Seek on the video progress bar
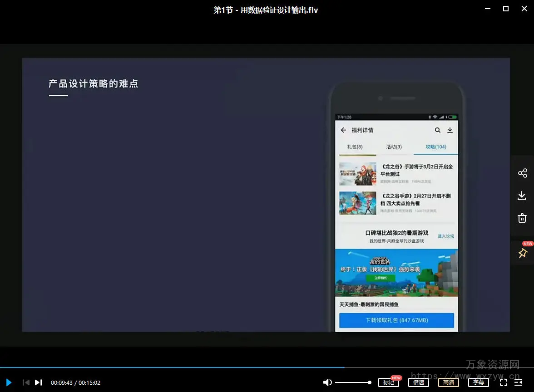This screenshot has width=534, height=392. [x=227, y=367]
